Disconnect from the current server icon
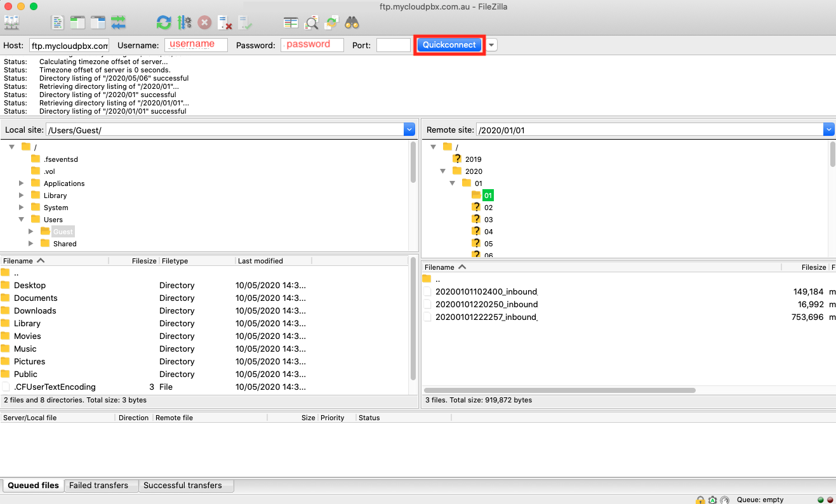 pyautogui.click(x=225, y=23)
